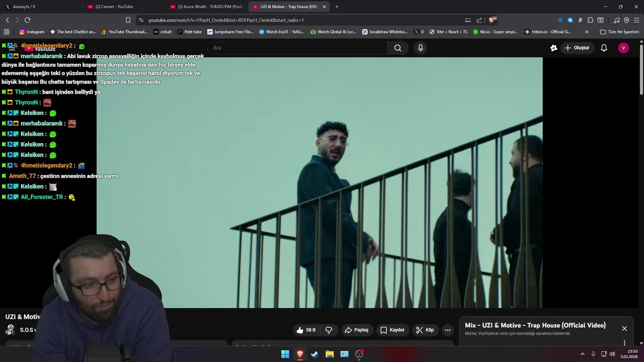The height and width of the screenshot is (362, 644).
Task: Like the video with thumbs-up 58 B
Action: point(306,330)
